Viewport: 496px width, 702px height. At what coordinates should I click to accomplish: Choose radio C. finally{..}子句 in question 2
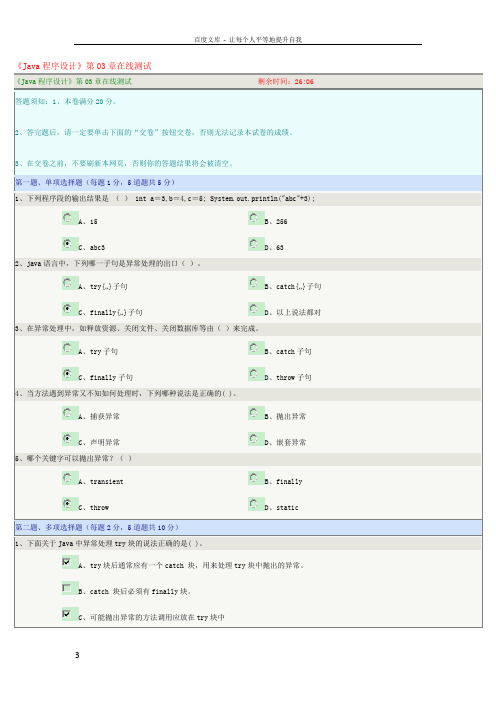pos(68,309)
